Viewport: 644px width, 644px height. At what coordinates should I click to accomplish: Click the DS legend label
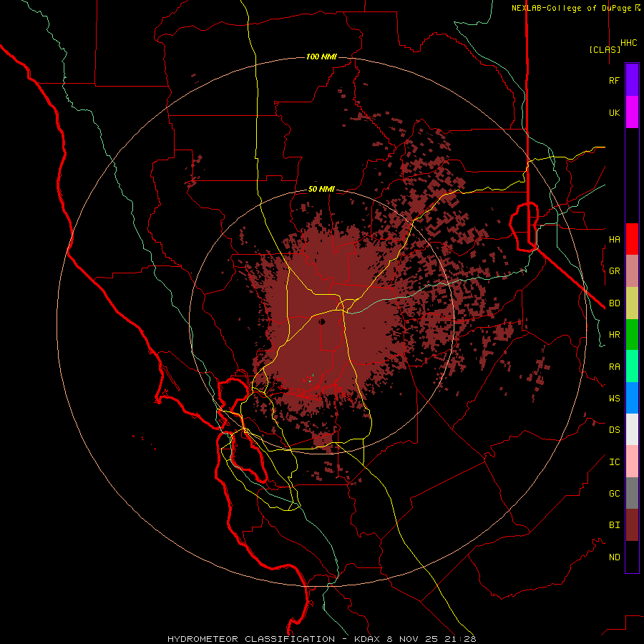pos(614,429)
